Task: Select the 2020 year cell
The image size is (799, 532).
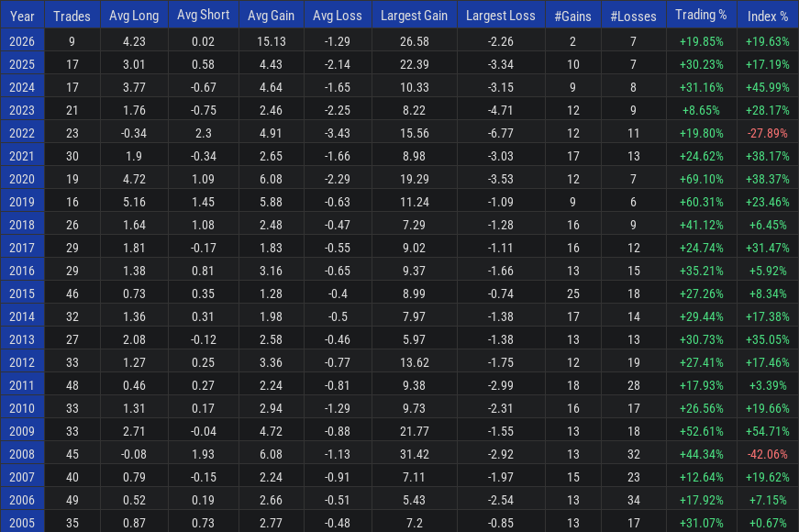Action: click(22, 179)
